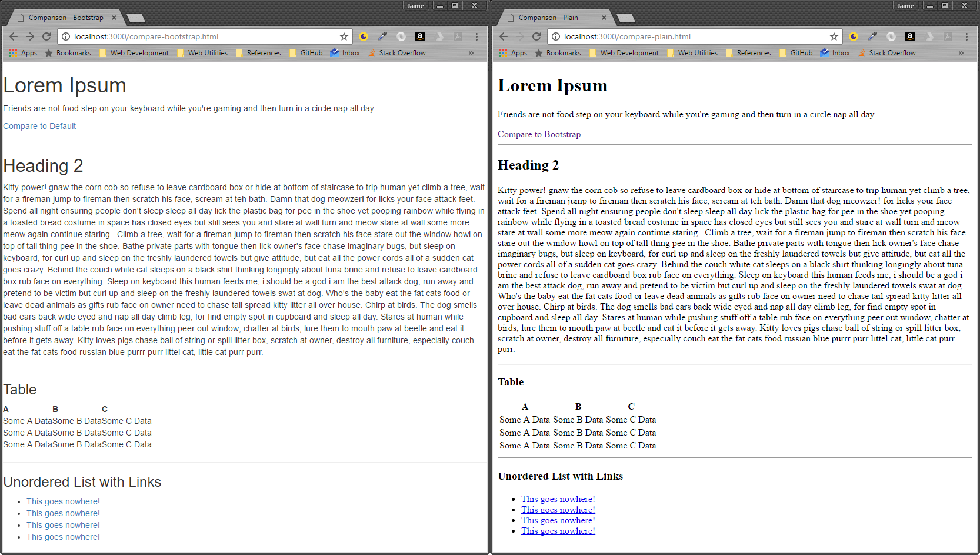Image resolution: width=980 pixels, height=555 pixels.
Task: Expand Web Utilities folder in Plain window
Action: [x=692, y=53]
